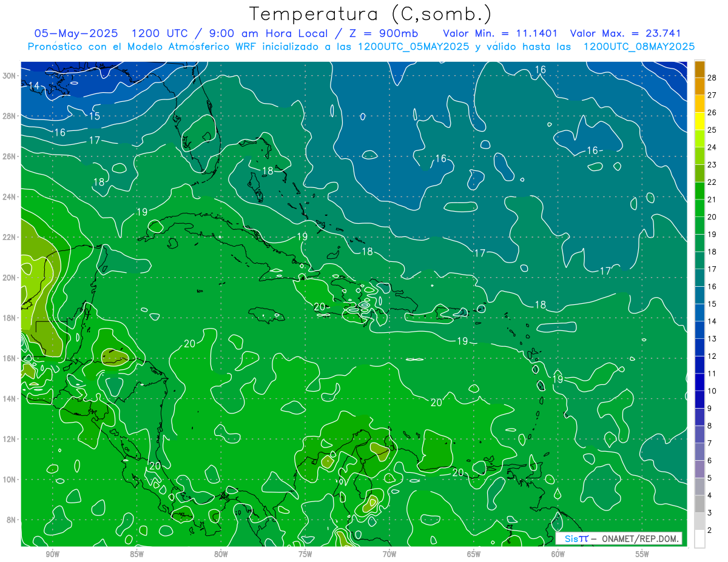This screenshot has width=728, height=562.
Task: Click legend value "28"
Action: 712,78
